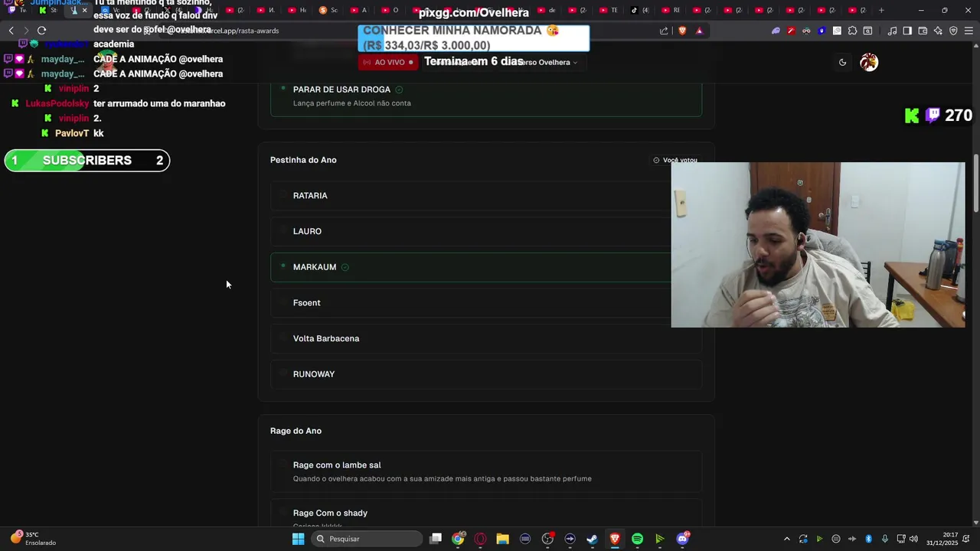Click the Você votou badge
Image resolution: width=980 pixels, height=551 pixels.
pyautogui.click(x=675, y=160)
